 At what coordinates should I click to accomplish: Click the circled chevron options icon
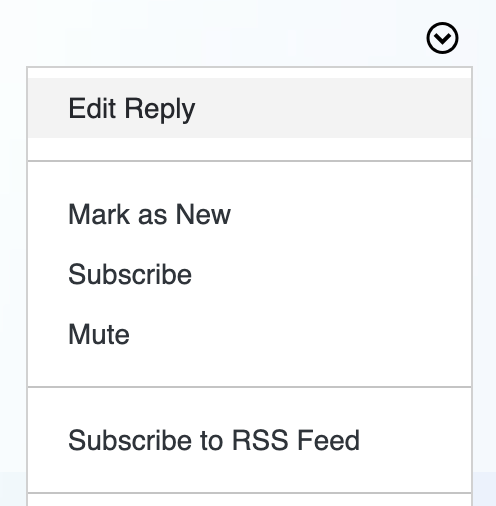pyautogui.click(x=442, y=38)
